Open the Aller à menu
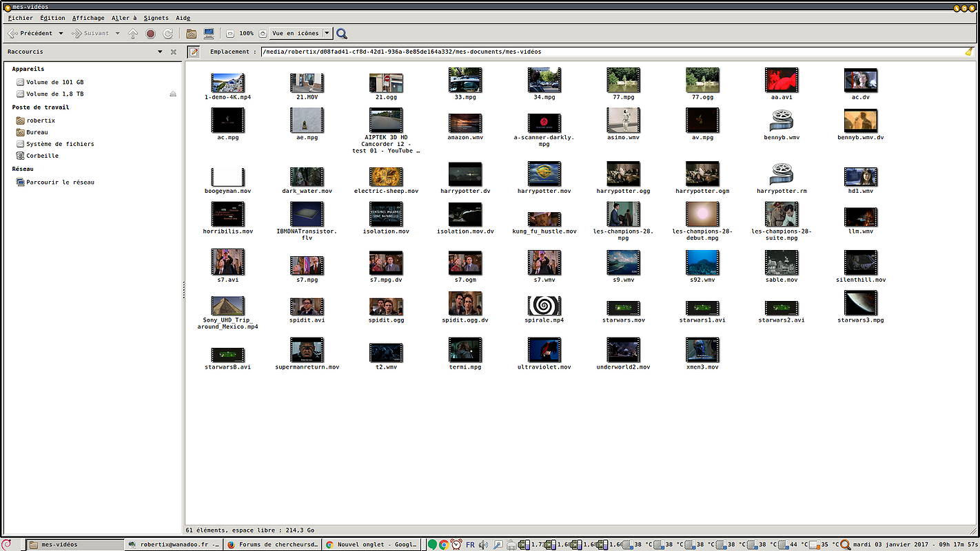Viewport: 980px width, 551px height. (124, 18)
